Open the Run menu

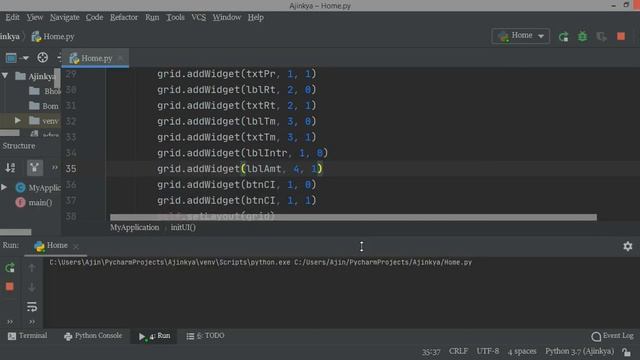pos(152,17)
